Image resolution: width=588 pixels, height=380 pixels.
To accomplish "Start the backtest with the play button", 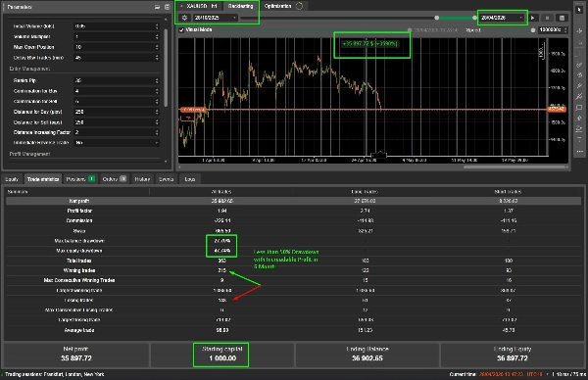I will 532,18.
